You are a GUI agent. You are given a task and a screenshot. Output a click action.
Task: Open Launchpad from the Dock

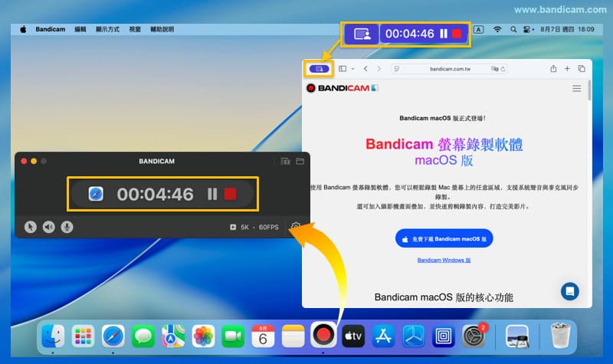pyautogui.click(x=83, y=336)
